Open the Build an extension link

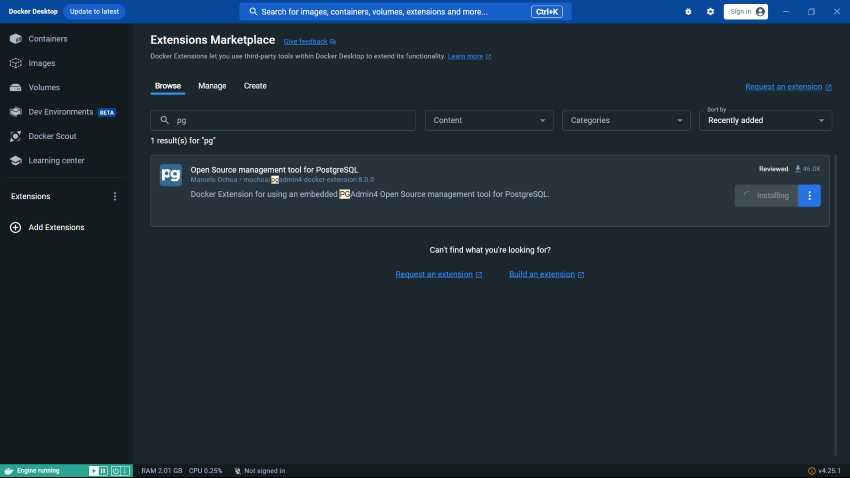[542, 274]
